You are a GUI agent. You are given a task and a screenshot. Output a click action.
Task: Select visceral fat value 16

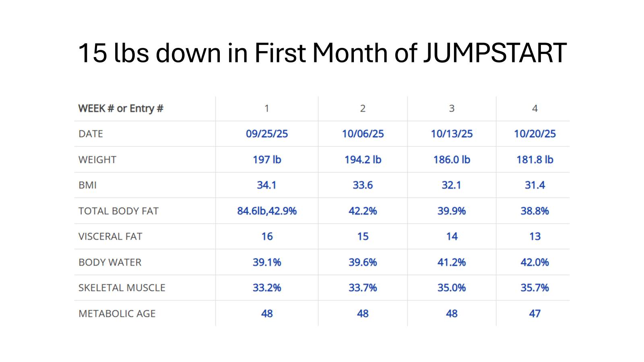[x=267, y=237]
